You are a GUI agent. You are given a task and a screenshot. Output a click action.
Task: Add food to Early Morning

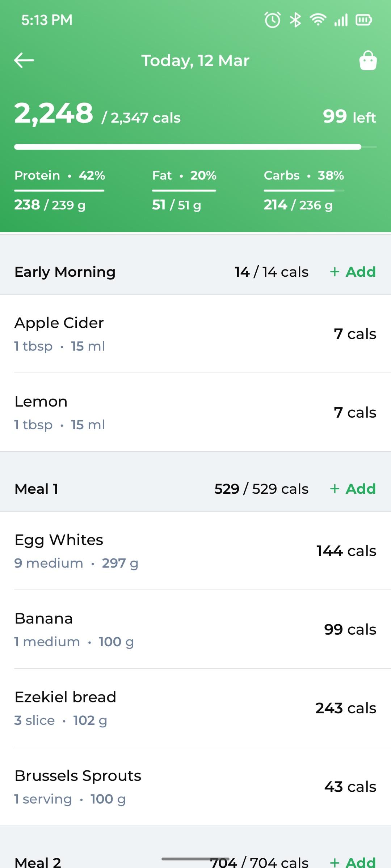click(353, 272)
